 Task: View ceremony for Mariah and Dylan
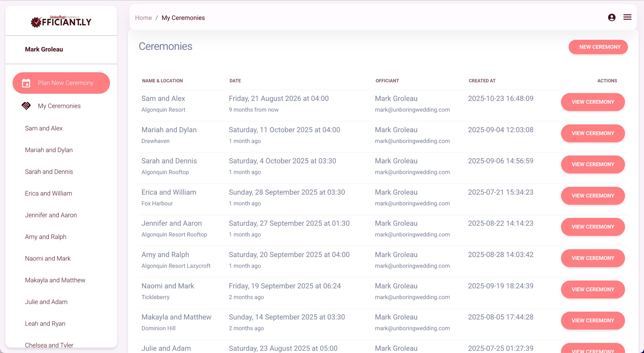pos(593,133)
